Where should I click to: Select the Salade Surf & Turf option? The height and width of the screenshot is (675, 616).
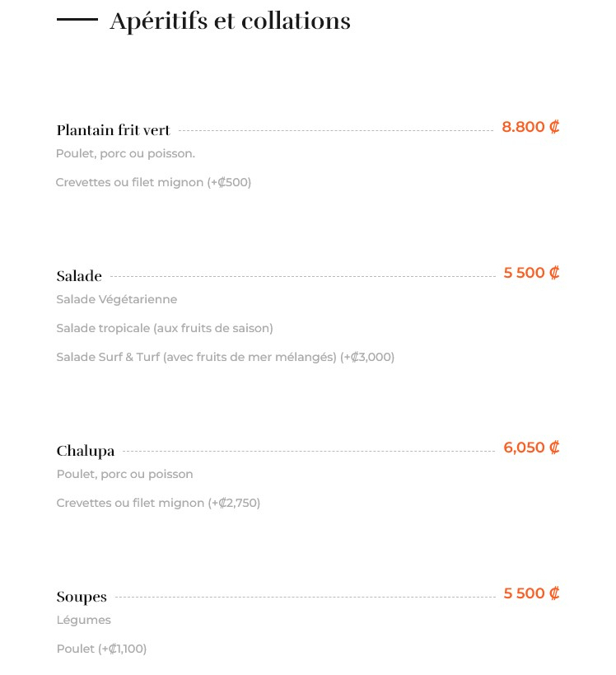[226, 358]
